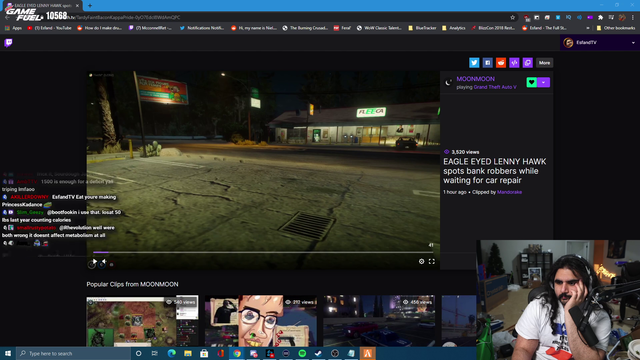Open the Chrome extensions puzzle icon

600,17
